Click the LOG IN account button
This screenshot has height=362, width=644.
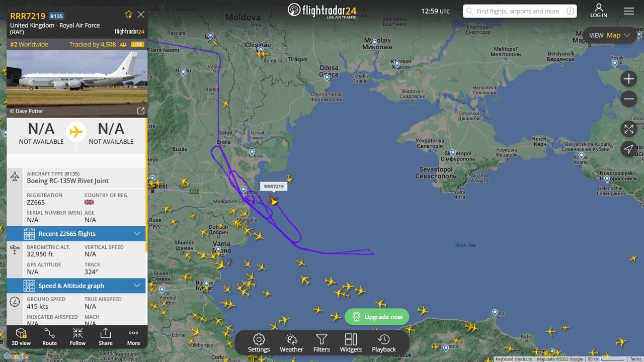coord(599,11)
